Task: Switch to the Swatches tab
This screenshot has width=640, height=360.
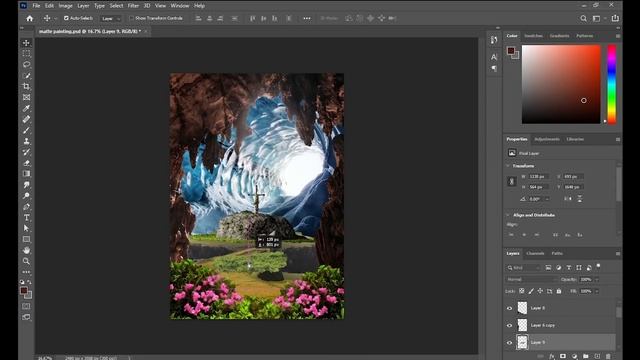Action: point(533,36)
